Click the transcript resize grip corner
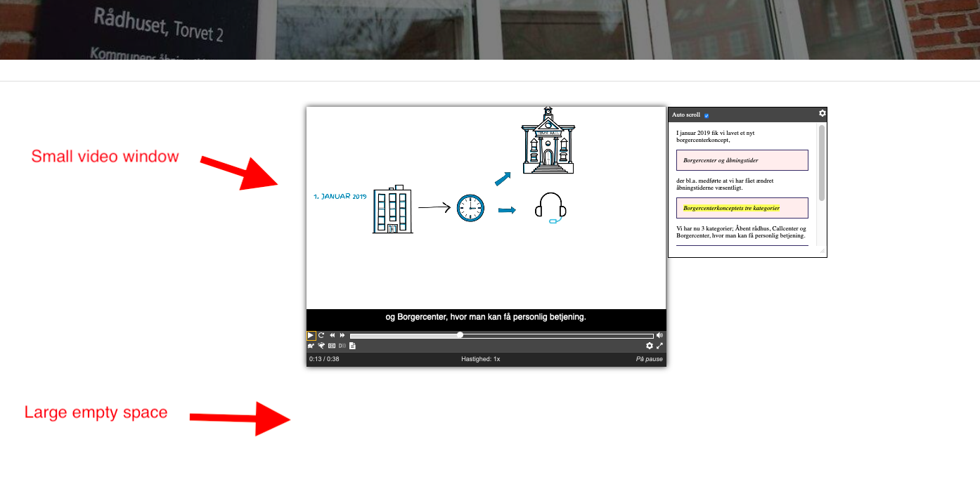The height and width of the screenshot is (482, 980). click(823, 250)
